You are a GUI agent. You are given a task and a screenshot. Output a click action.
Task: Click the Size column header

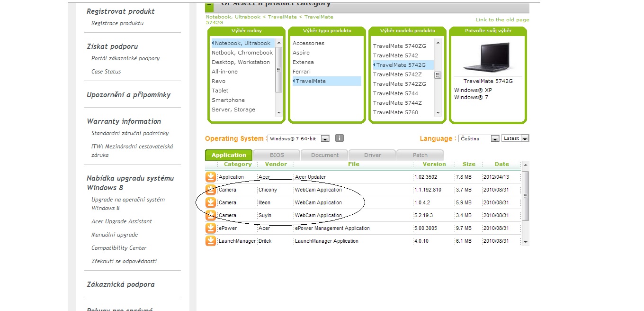(x=469, y=164)
